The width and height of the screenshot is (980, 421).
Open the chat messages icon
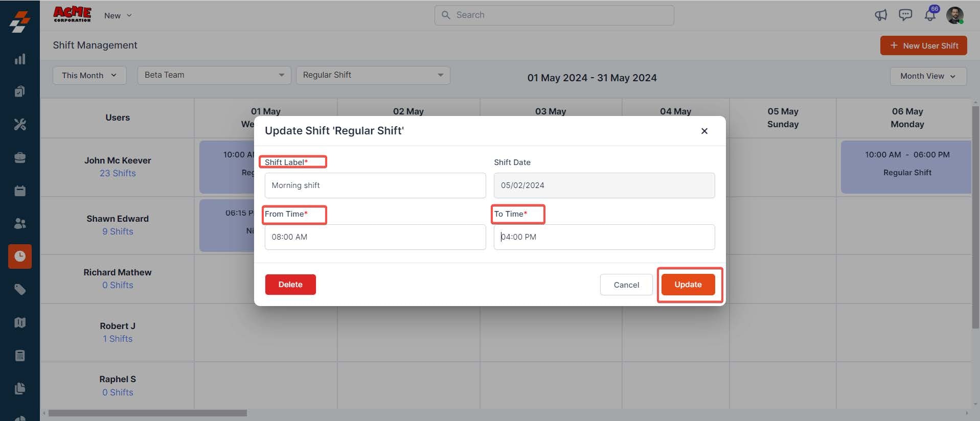905,15
